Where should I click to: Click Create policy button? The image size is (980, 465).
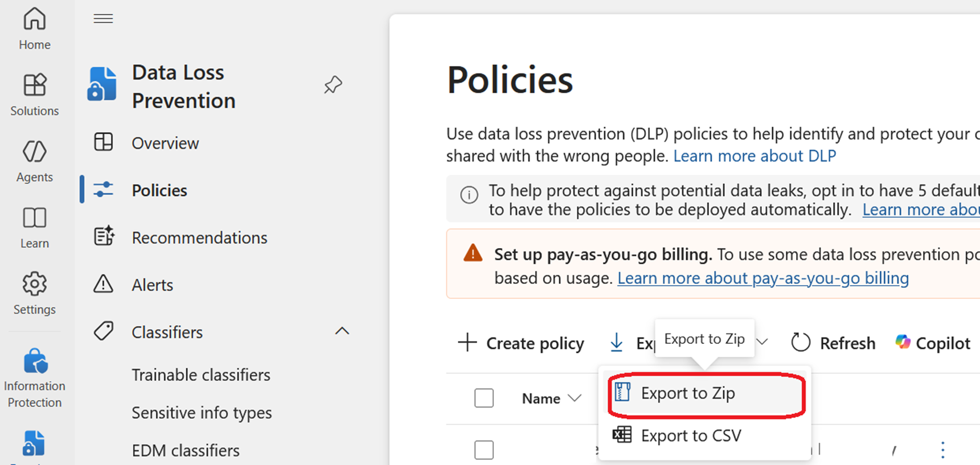point(521,343)
